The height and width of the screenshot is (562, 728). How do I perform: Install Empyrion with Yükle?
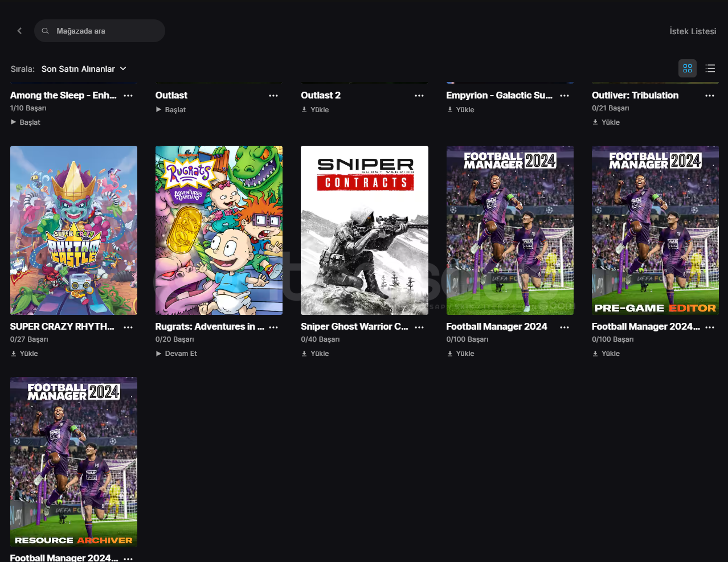click(460, 109)
